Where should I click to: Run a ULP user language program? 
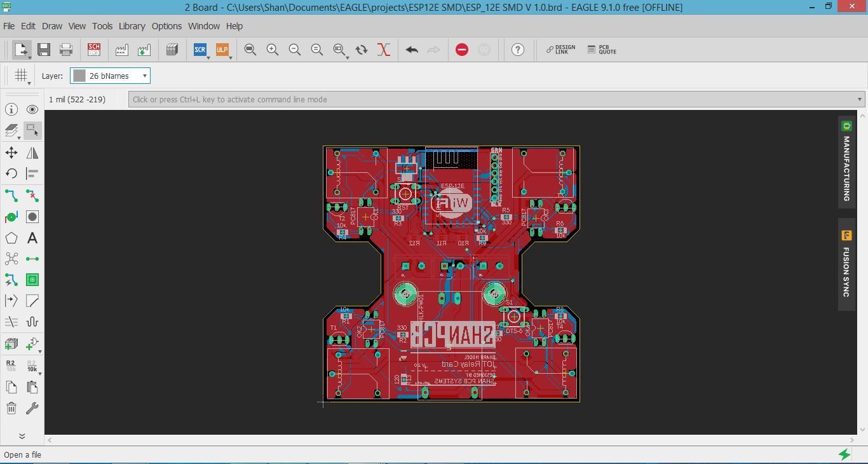click(222, 50)
